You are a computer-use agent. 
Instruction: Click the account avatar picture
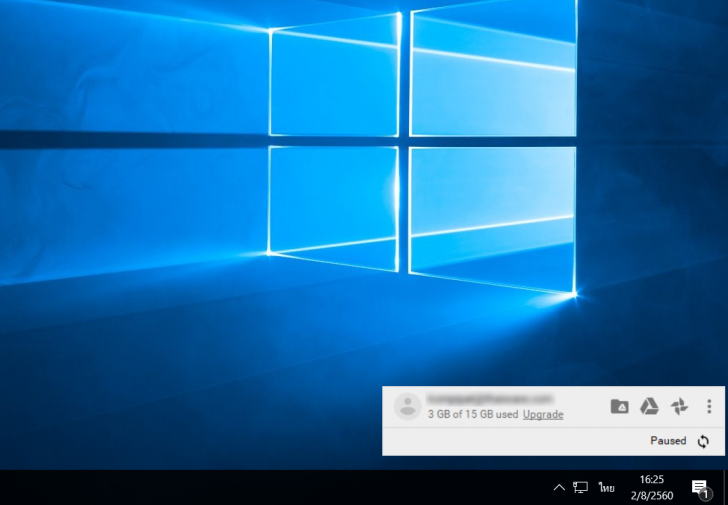pyautogui.click(x=407, y=406)
